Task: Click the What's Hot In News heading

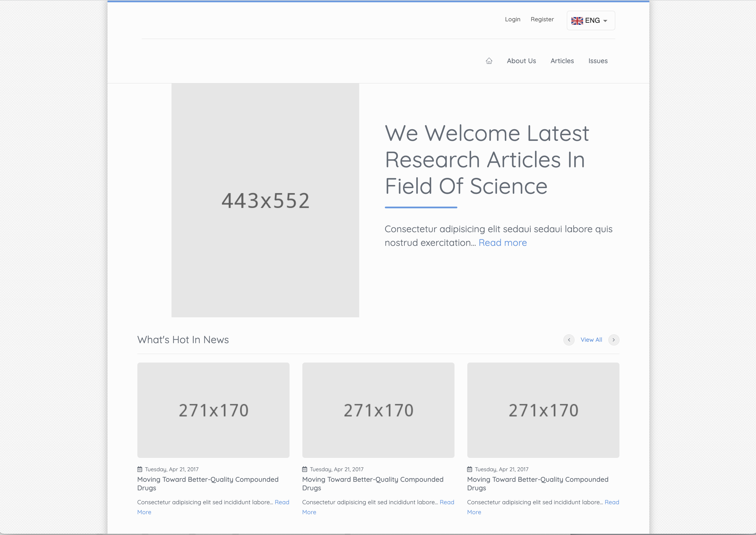Action: click(x=183, y=340)
